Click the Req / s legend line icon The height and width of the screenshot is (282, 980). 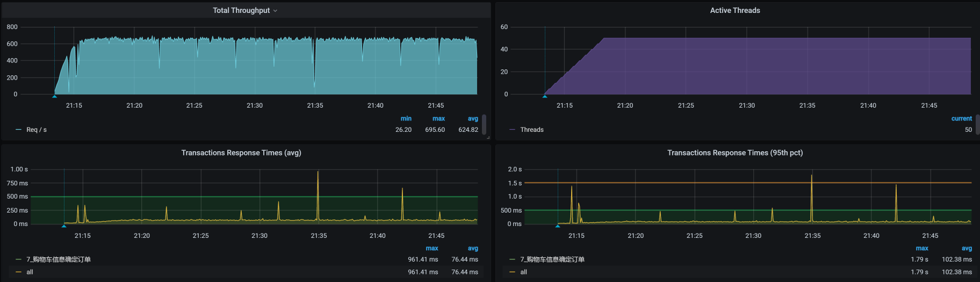[x=19, y=130]
